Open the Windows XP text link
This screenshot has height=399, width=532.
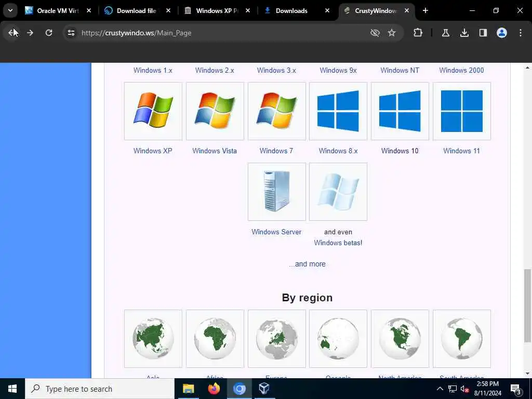153,151
